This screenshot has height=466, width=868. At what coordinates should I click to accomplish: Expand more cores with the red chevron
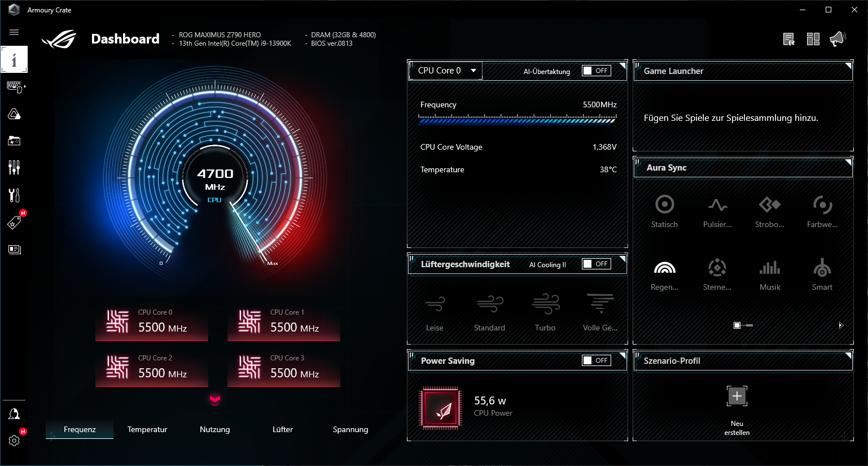tap(215, 400)
